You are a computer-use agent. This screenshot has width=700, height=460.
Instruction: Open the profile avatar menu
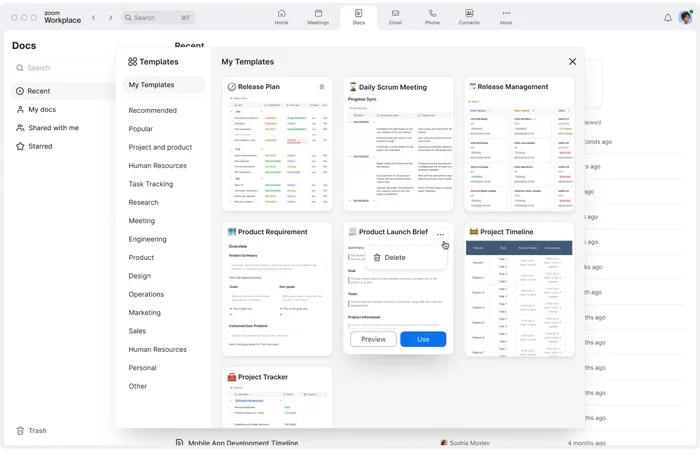(685, 17)
